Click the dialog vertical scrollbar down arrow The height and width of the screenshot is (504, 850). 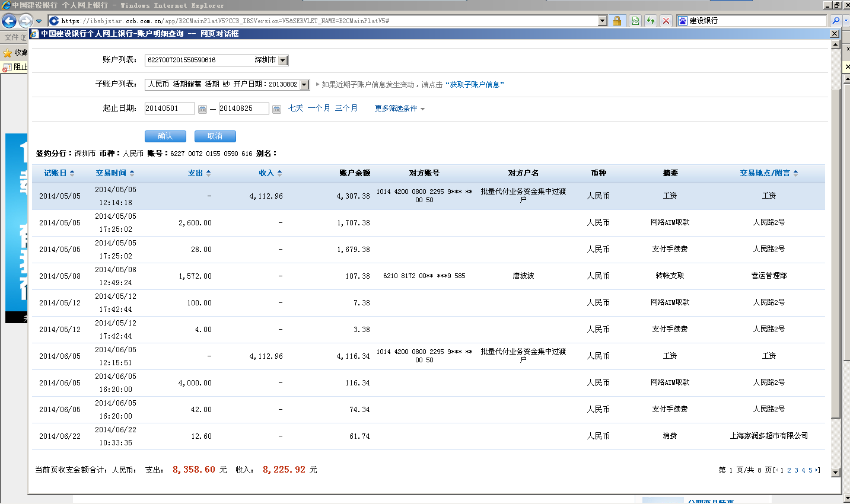pyautogui.click(x=835, y=473)
